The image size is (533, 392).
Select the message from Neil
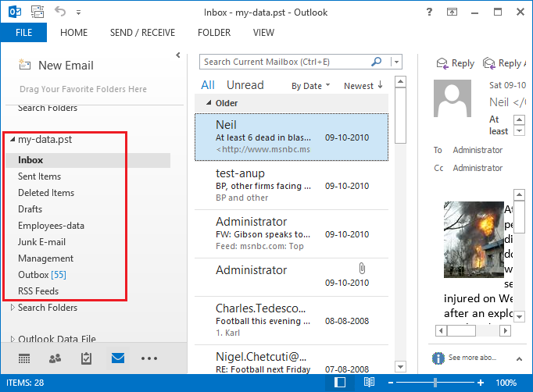[x=292, y=137]
